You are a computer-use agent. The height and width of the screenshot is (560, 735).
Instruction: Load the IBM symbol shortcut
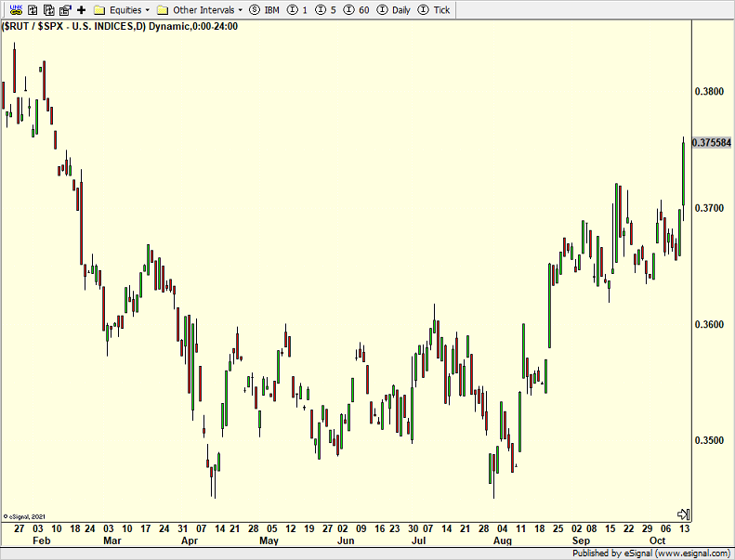pyautogui.click(x=266, y=9)
